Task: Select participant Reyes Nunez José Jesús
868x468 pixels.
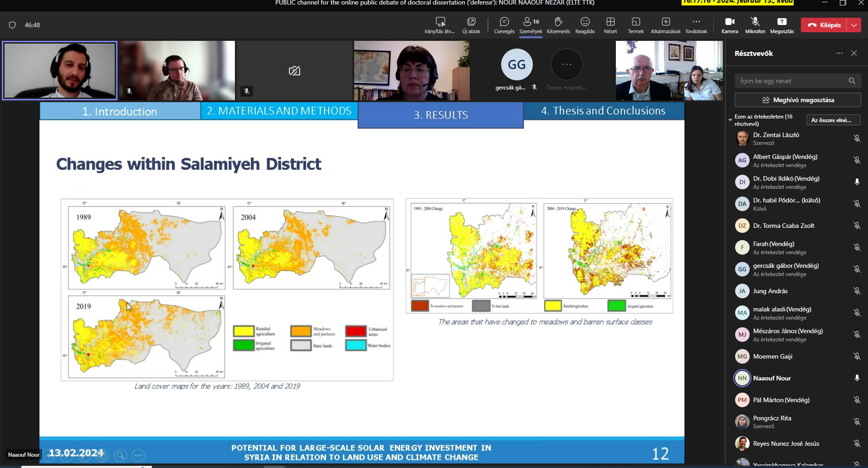Action: (x=798, y=443)
